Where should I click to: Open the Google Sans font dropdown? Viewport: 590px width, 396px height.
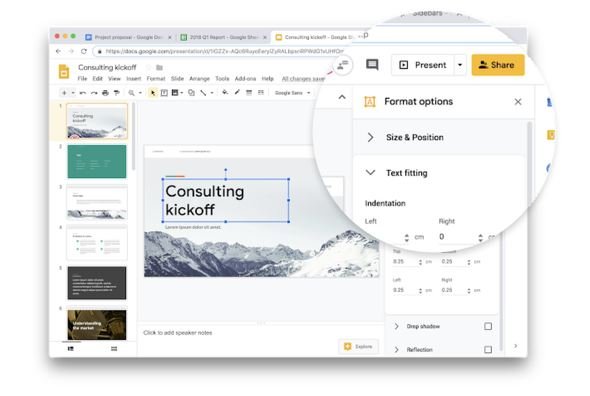coord(292,93)
